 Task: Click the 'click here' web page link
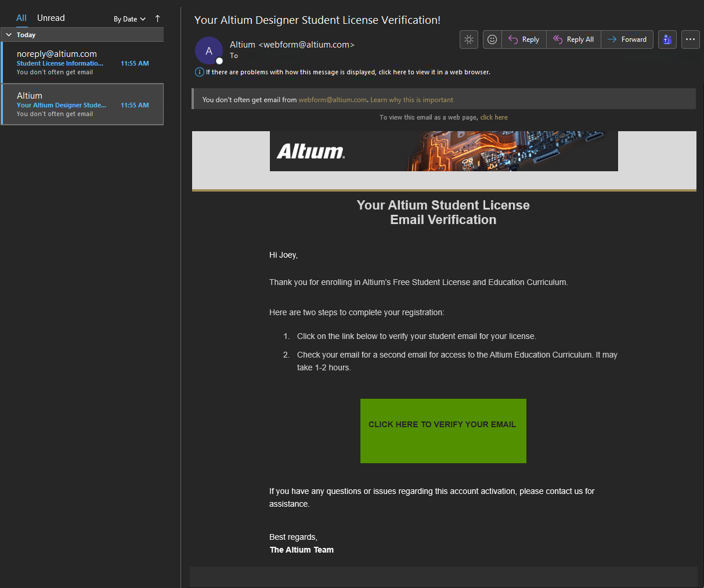tap(494, 117)
